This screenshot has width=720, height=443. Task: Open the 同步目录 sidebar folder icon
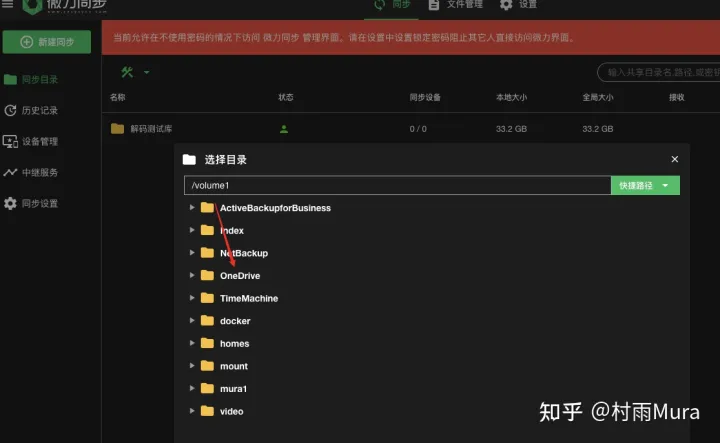pyautogui.click(x=10, y=79)
